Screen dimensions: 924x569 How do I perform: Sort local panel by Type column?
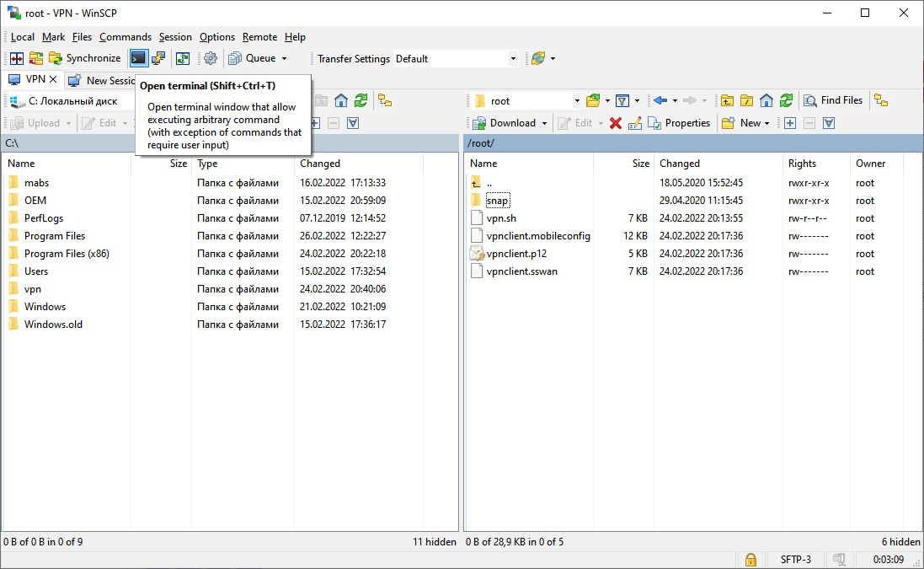[243, 164]
